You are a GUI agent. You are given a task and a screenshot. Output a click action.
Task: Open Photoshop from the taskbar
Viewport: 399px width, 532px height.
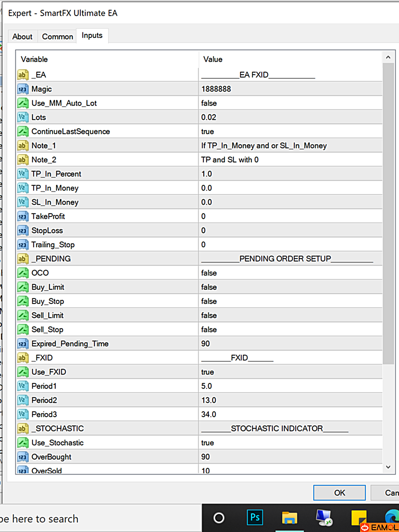pyautogui.click(x=255, y=517)
